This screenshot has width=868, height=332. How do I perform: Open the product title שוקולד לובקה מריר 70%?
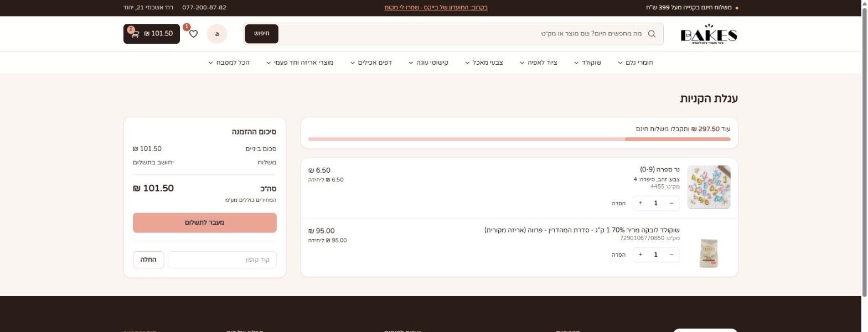[x=582, y=230]
